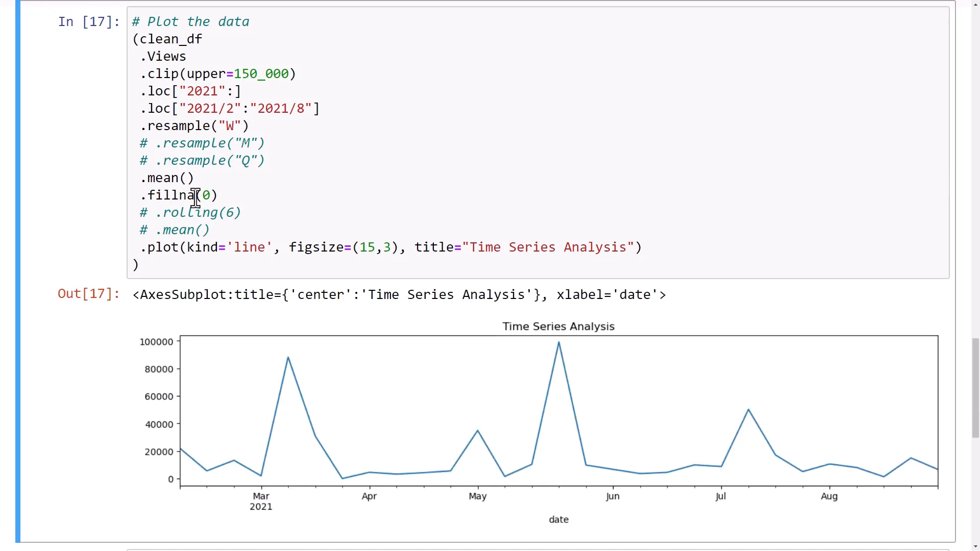980x551 pixels.
Task: Click the scrollbar down arrow
Action: (976, 546)
